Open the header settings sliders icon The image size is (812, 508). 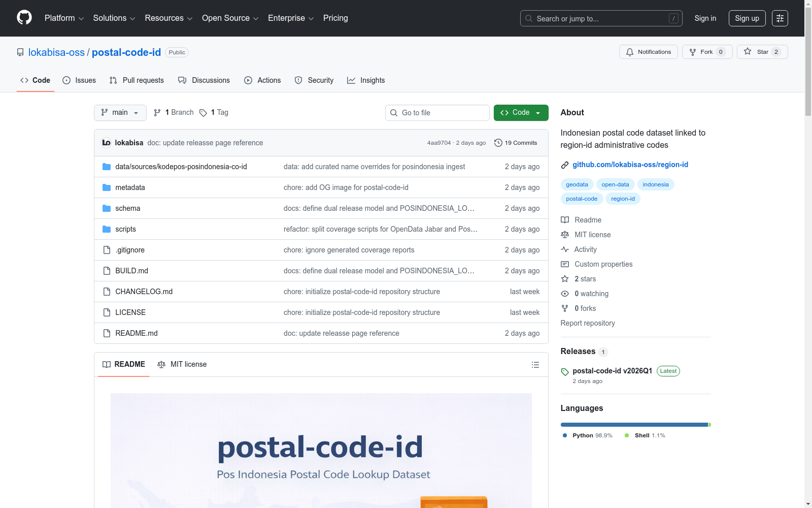(x=780, y=18)
